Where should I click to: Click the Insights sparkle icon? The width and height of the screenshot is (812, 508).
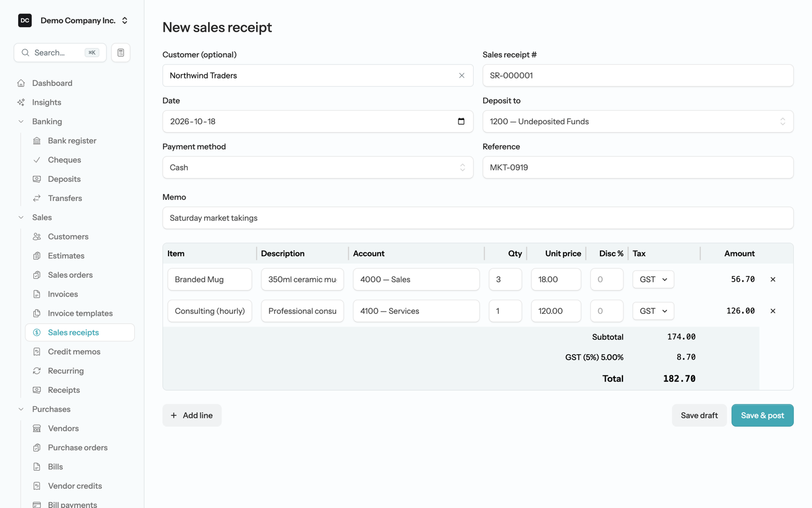coord(21,102)
